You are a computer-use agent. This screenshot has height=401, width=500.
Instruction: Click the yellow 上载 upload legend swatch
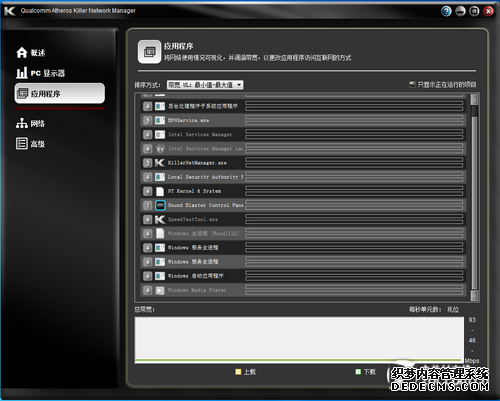[x=238, y=371]
